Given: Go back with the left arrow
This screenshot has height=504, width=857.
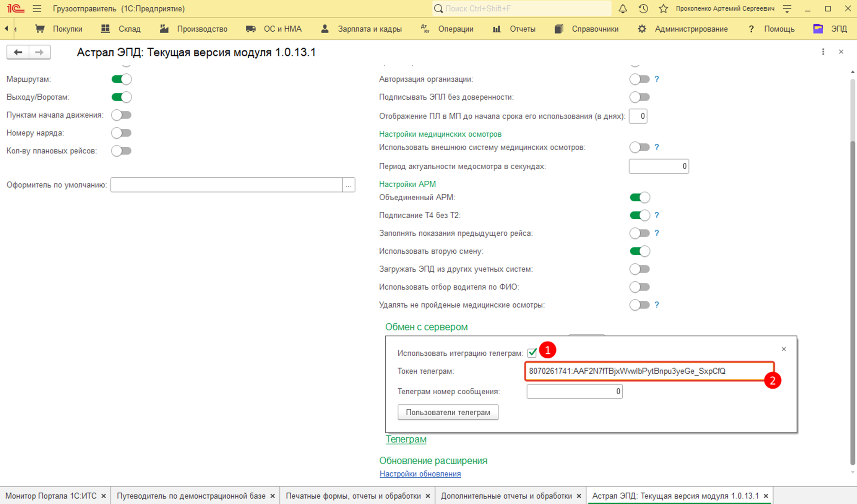Looking at the screenshot, I should point(18,52).
